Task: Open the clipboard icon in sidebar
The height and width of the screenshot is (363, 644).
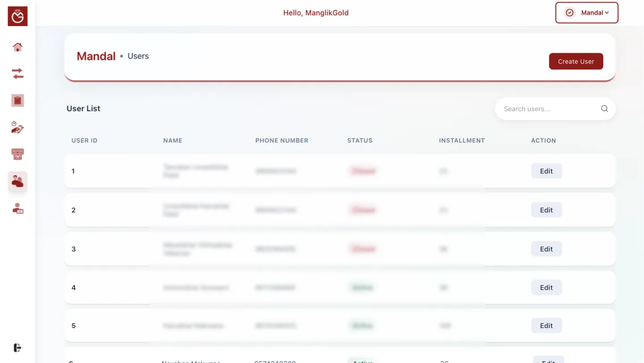Action: coord(17,100)
